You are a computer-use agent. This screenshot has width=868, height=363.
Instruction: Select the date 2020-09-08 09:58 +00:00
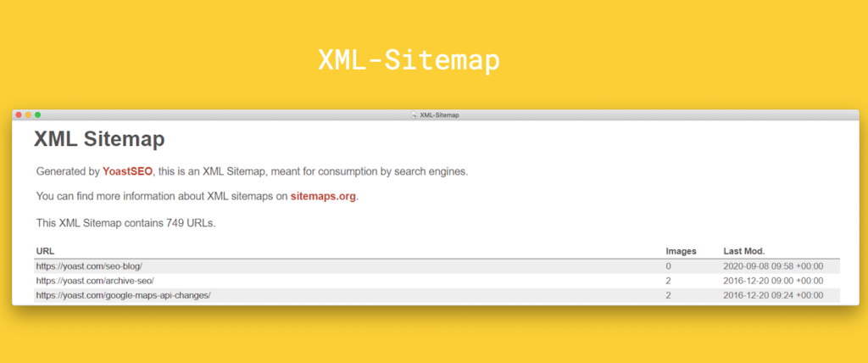click(773, 266)
